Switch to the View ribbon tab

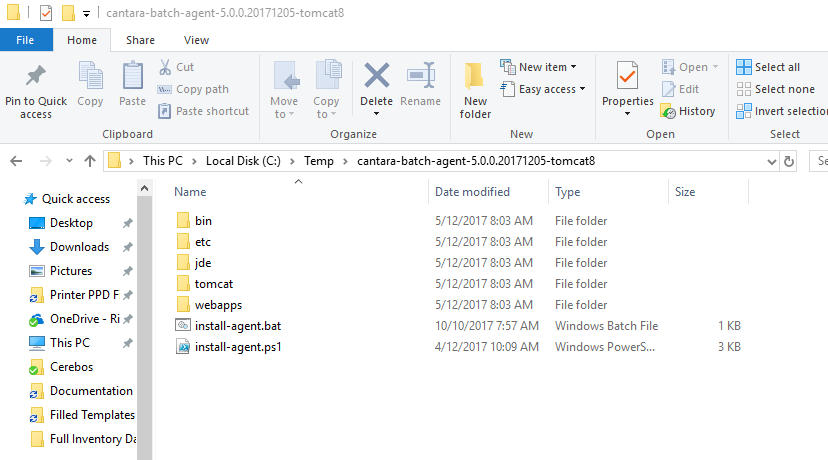click(x=196, y=40)
